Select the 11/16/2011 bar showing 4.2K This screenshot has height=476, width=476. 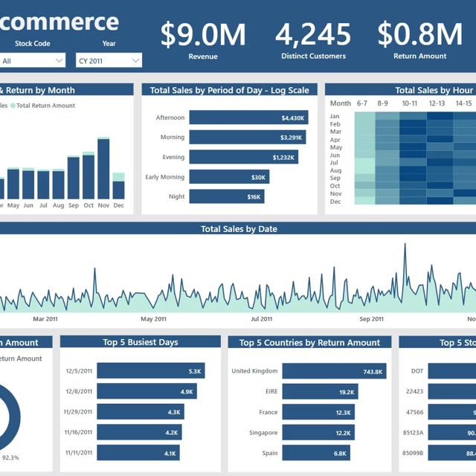[139, 432]
